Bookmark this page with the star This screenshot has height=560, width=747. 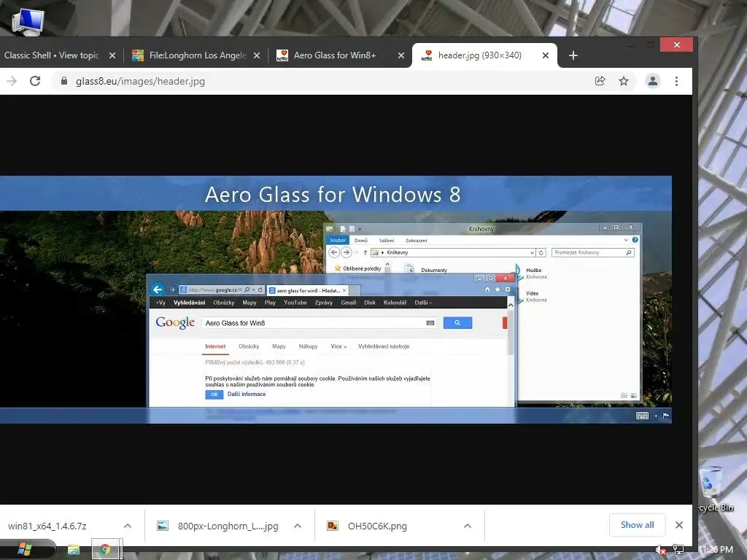(x=624, y=81)
